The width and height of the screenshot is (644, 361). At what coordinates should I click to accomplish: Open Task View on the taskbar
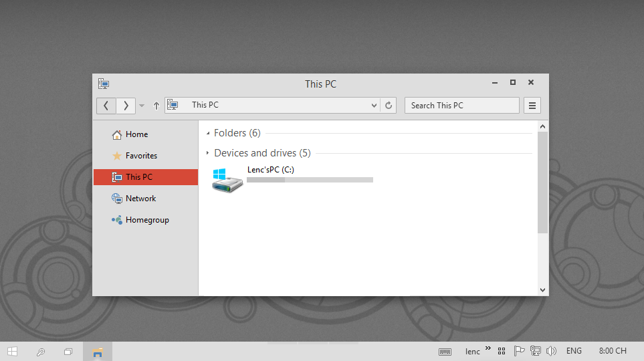pyautogui.click(x=68, y=352)
